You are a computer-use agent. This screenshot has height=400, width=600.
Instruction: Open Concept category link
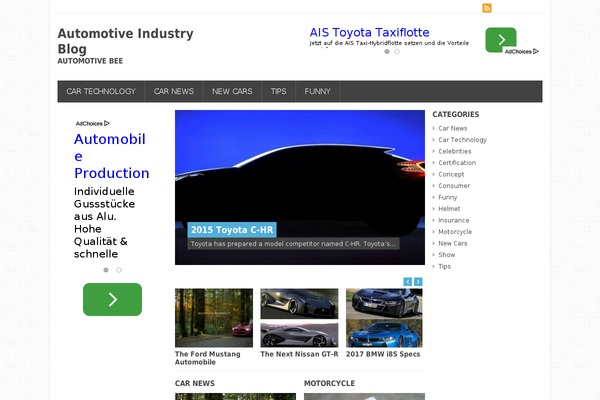tap(451, 174)
